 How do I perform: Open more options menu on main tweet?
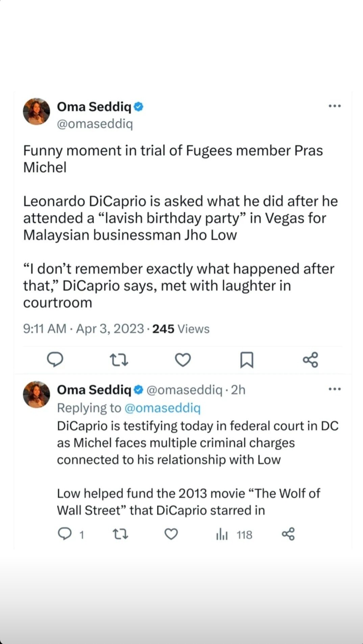[x=335, y=106]
